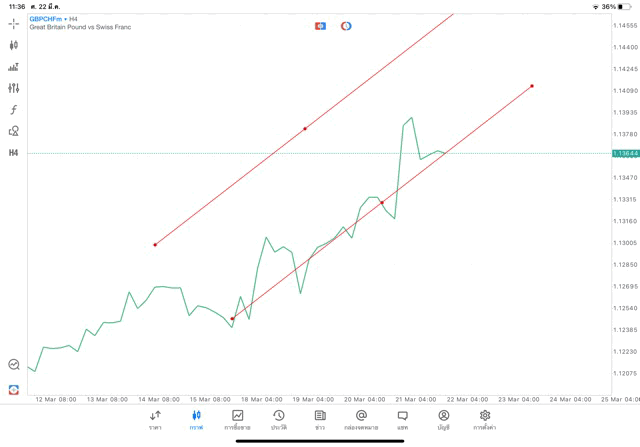This screenshot has width=640, height=447.
Task: Select the current price label 1.13644
Action: 625,153
